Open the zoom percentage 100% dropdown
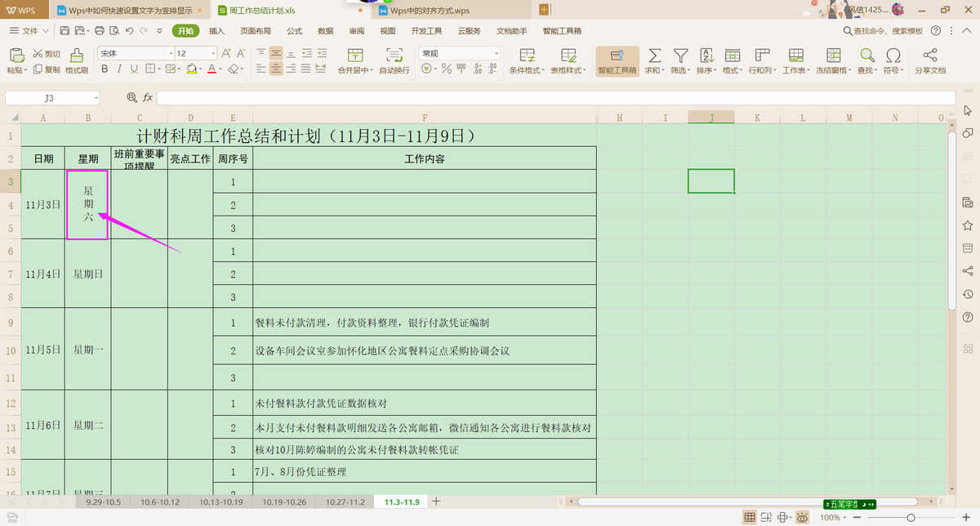This screenshot has height=526, width=980. [x=834, y=518]
